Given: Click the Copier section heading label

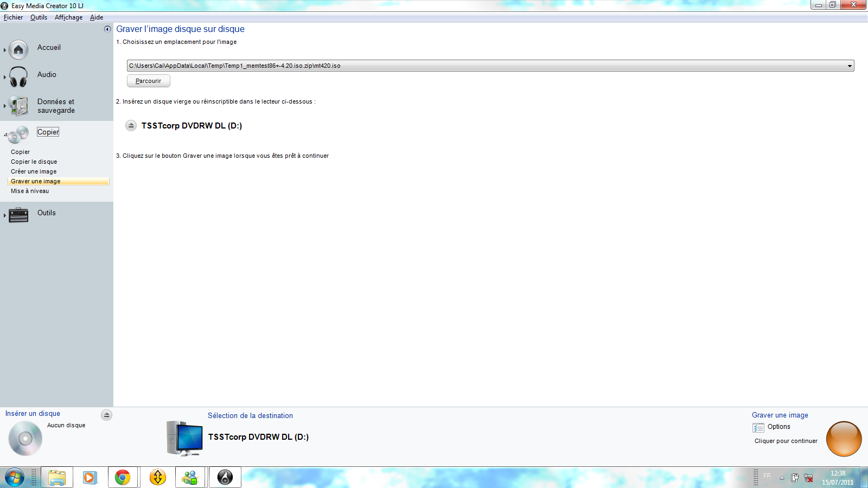Looking at the screenshot, I should click(48, 132).
